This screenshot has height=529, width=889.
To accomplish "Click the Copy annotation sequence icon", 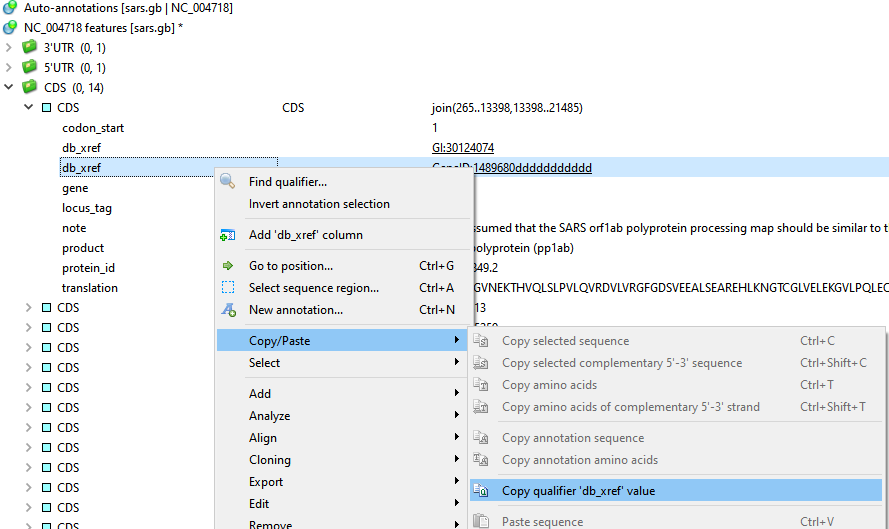I will tap(481, 438).
